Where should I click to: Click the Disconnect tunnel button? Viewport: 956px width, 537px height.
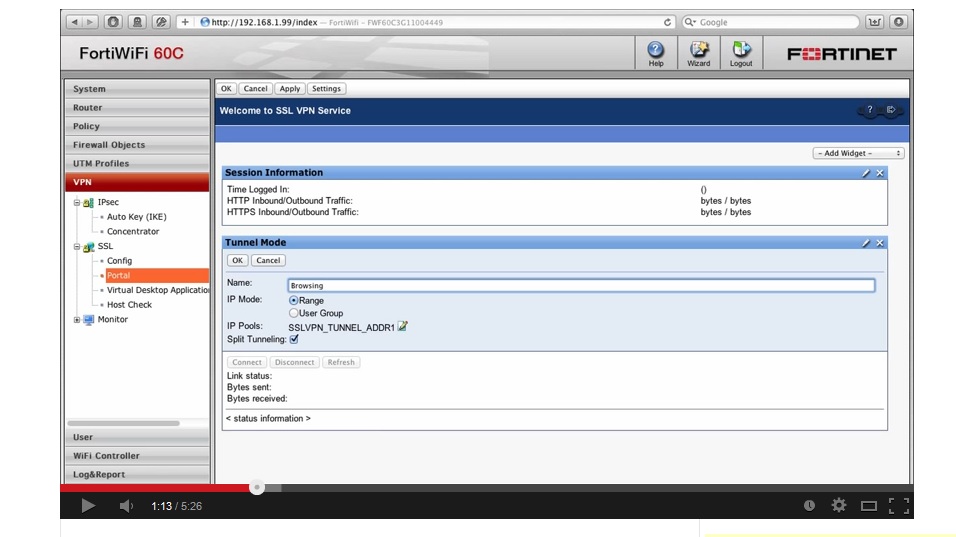coord(294,362)
